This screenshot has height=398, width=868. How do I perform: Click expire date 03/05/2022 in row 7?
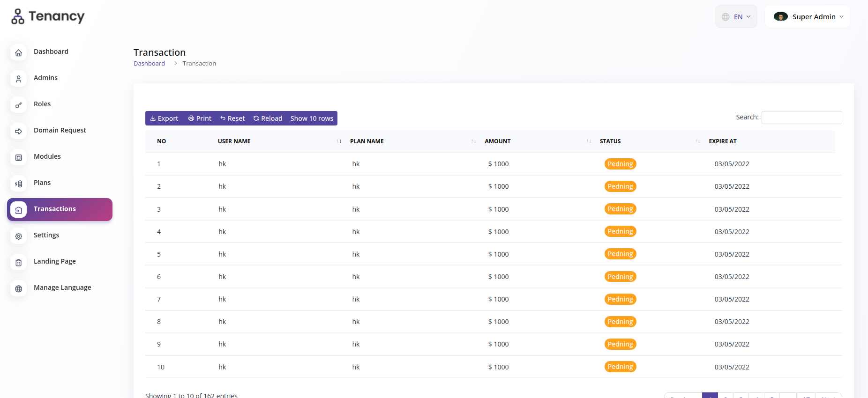point(732,299)
